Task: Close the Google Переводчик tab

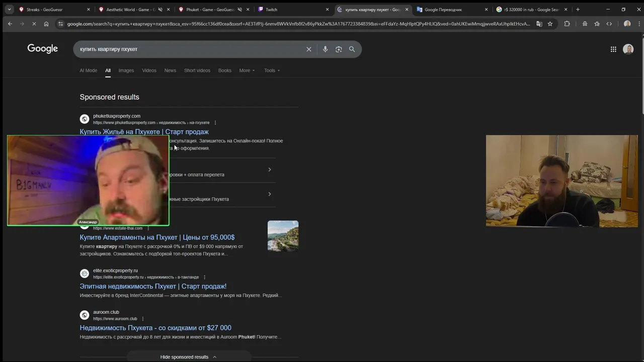Action: click(487, 10)
